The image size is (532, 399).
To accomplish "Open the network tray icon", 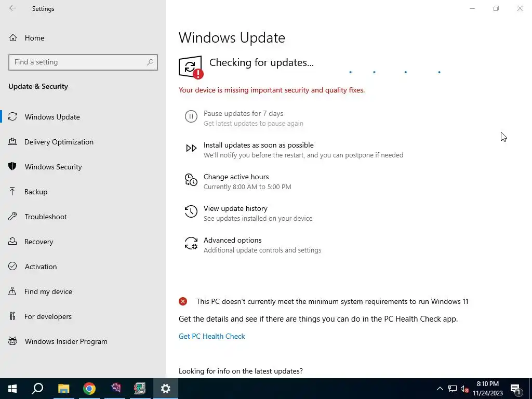I will tap(453, 389).
